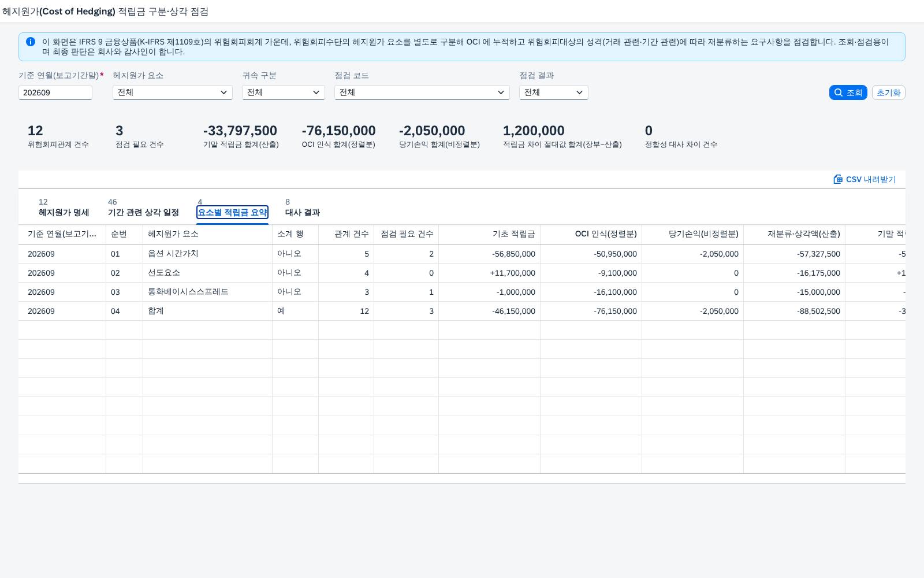Image resolution: width=924 pixels, height=578 pixels.
Task: Click the magnifier icon on 조회 button
Action: click(x=839, y=92)
